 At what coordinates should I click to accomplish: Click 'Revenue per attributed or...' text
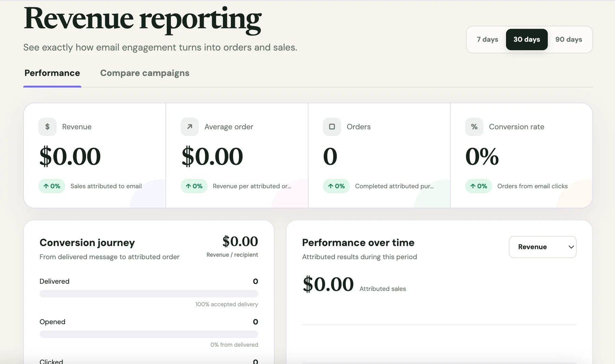252,186
